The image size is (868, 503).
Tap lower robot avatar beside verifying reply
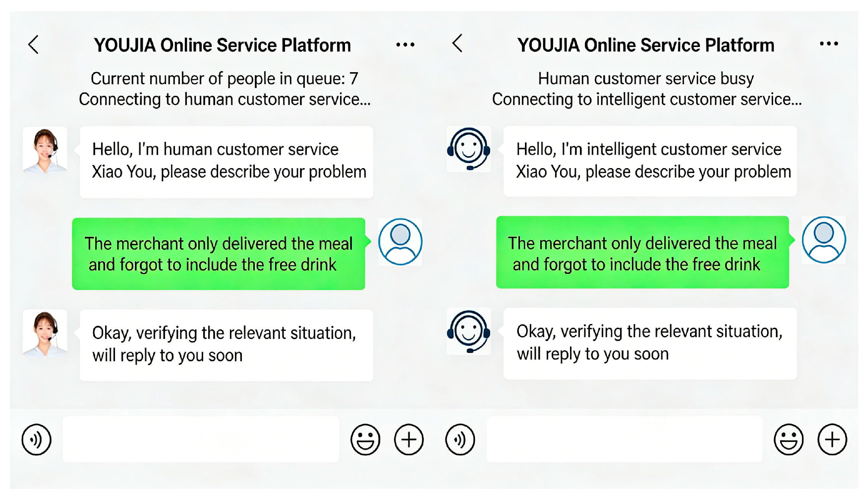[468, 332]
